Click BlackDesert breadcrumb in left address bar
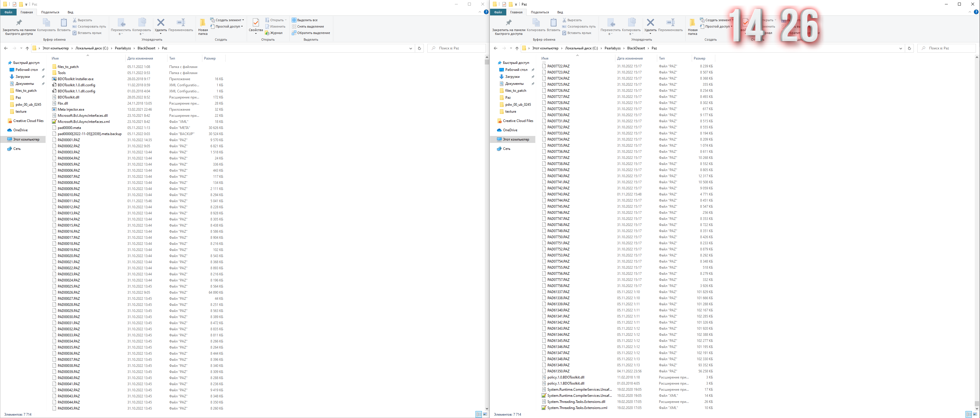 tap(146, 48)
